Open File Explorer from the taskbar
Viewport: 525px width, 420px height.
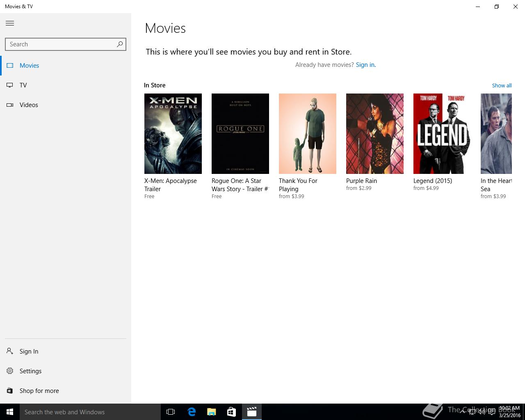pos(211,412)
